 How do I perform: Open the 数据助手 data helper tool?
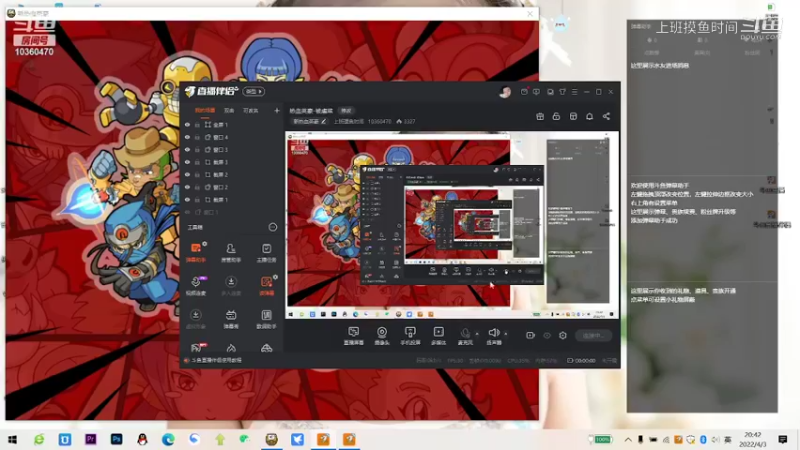pyautogui.click(x=266, y=319)
